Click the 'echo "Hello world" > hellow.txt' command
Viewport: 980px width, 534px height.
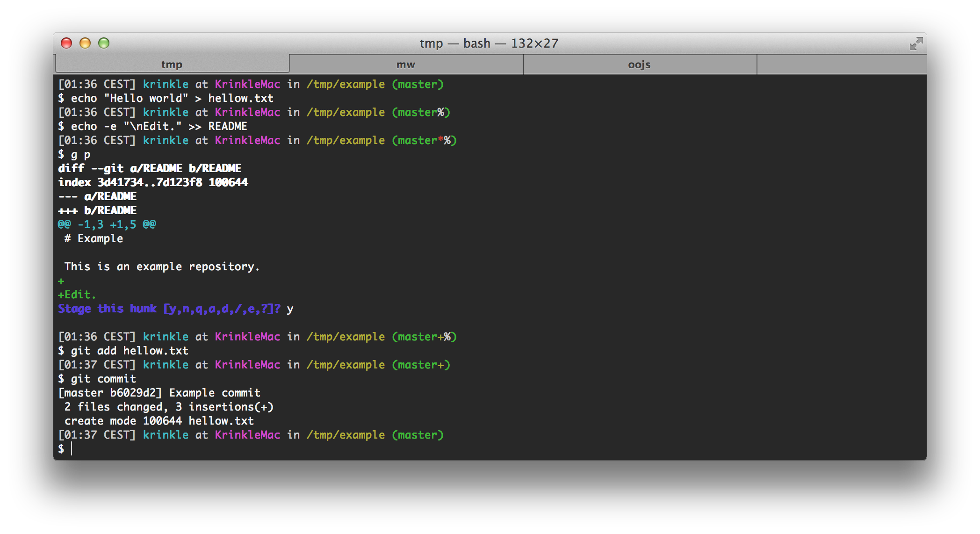[172, 98]
